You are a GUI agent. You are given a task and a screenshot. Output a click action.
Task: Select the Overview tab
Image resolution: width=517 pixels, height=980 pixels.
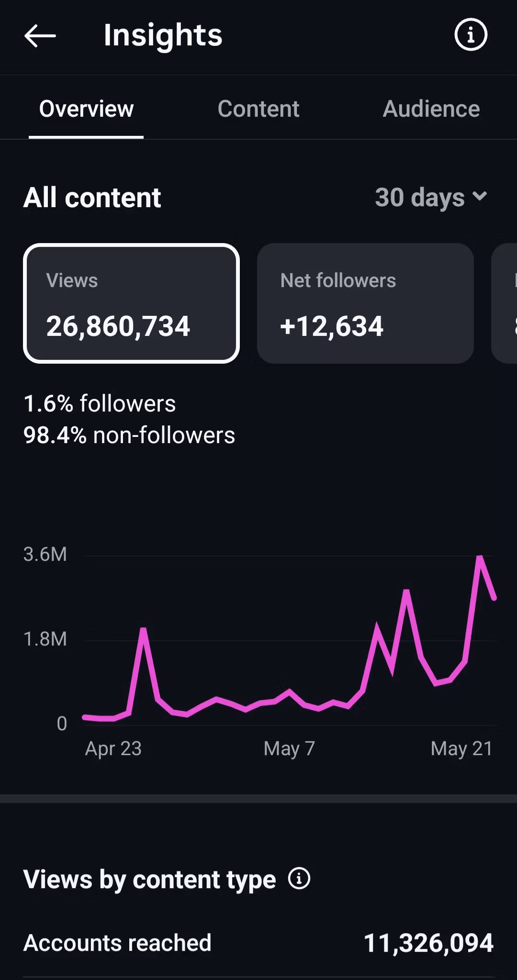[86, 109]
